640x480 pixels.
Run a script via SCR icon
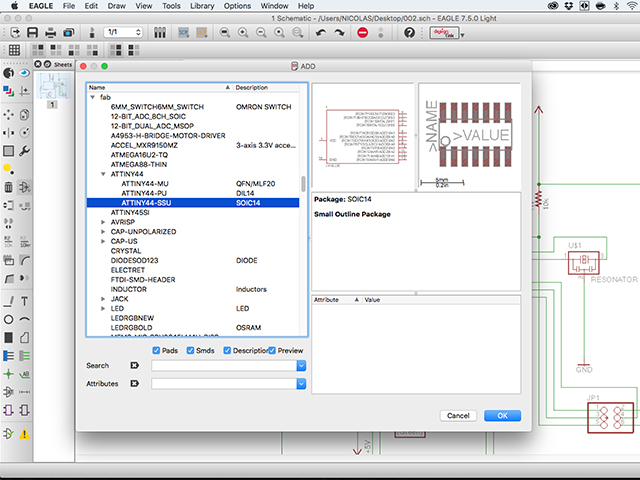coord(184,33)
